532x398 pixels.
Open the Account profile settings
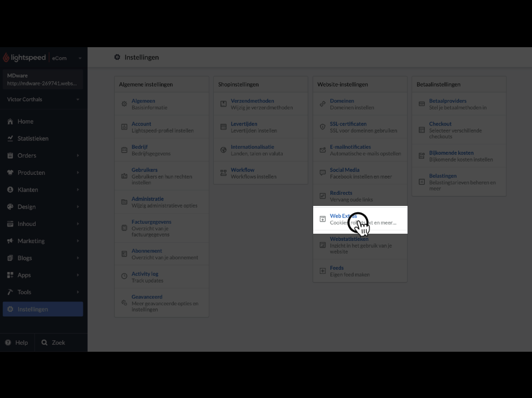(x=141, y=124)
